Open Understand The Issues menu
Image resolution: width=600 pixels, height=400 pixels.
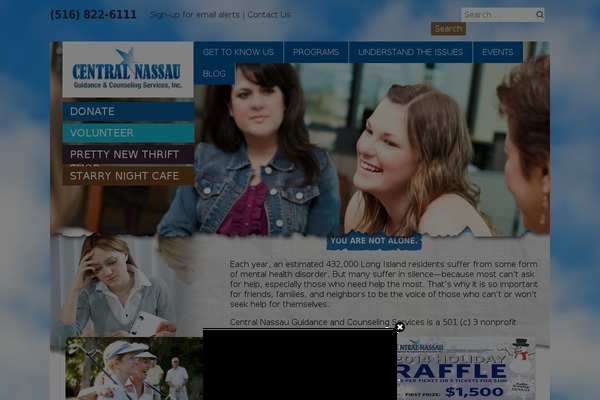(x=410, y=52)
